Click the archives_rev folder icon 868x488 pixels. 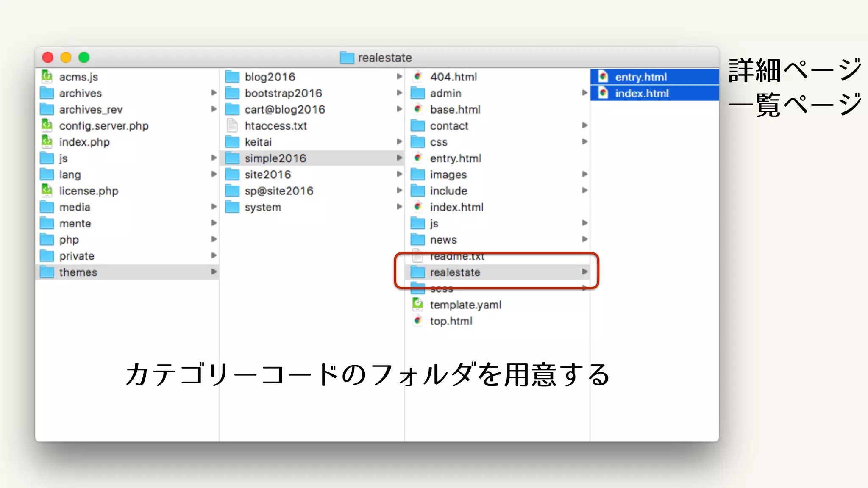coord(47,109)
